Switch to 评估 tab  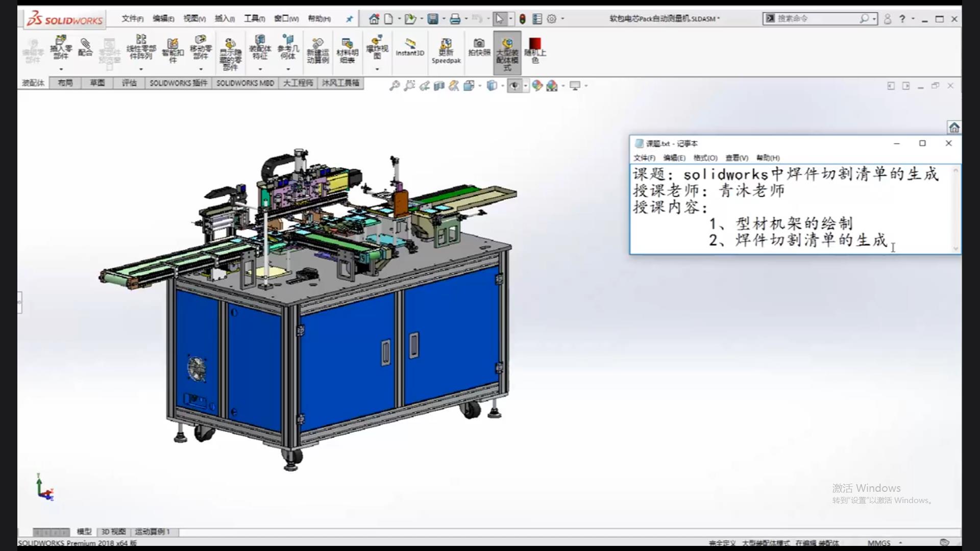129,83
